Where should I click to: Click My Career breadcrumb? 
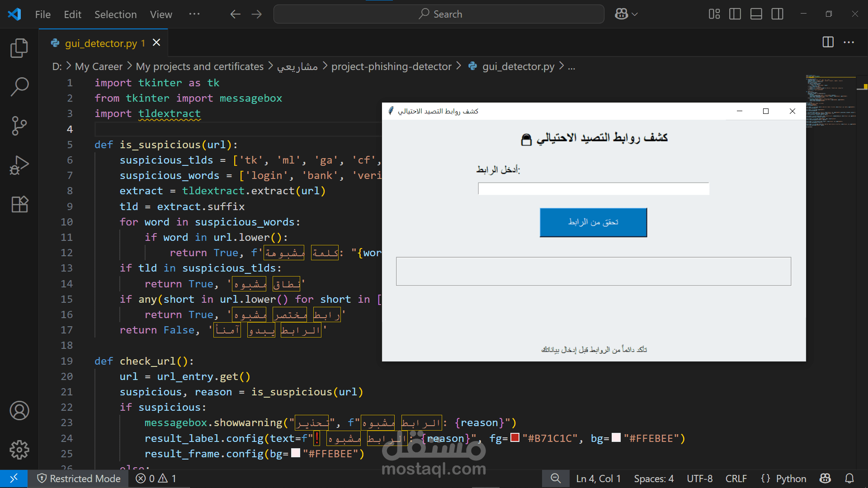[x=99, y=66]
